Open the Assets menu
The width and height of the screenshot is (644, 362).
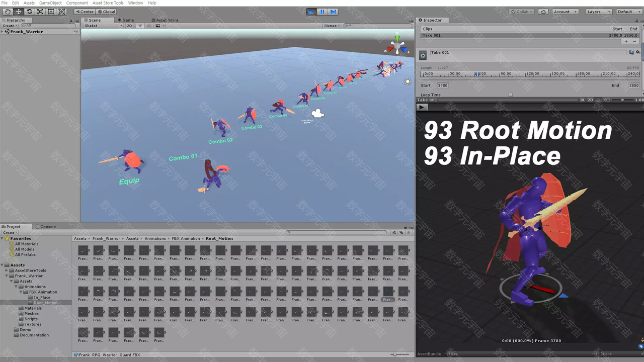(x=29, y=3)
